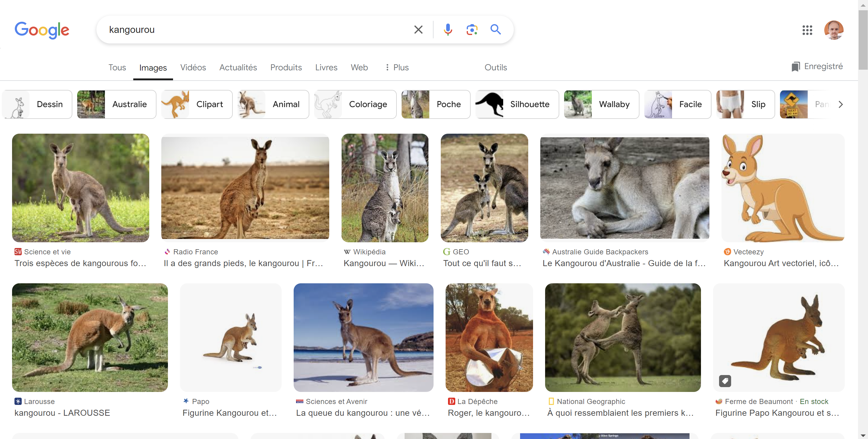Filter by the Facile chip

(x=678, y=104)
